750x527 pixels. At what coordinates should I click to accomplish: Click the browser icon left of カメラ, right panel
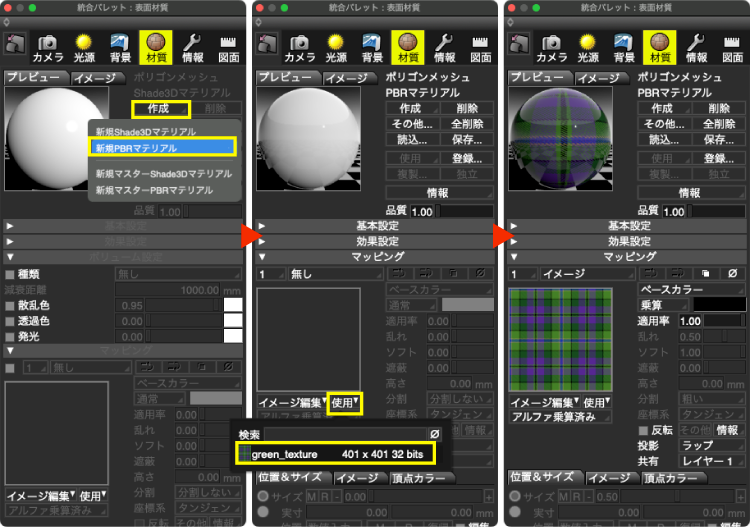click(x=518, y=43)
